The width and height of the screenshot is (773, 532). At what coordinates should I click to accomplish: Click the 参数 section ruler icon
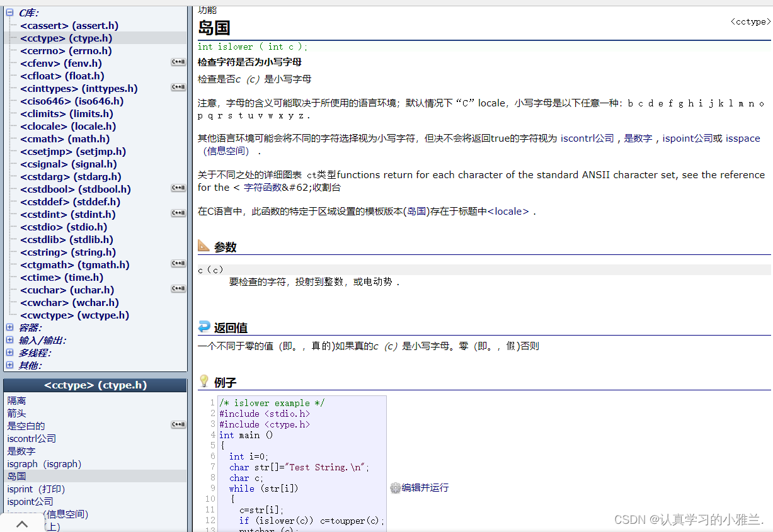point(203,246)
